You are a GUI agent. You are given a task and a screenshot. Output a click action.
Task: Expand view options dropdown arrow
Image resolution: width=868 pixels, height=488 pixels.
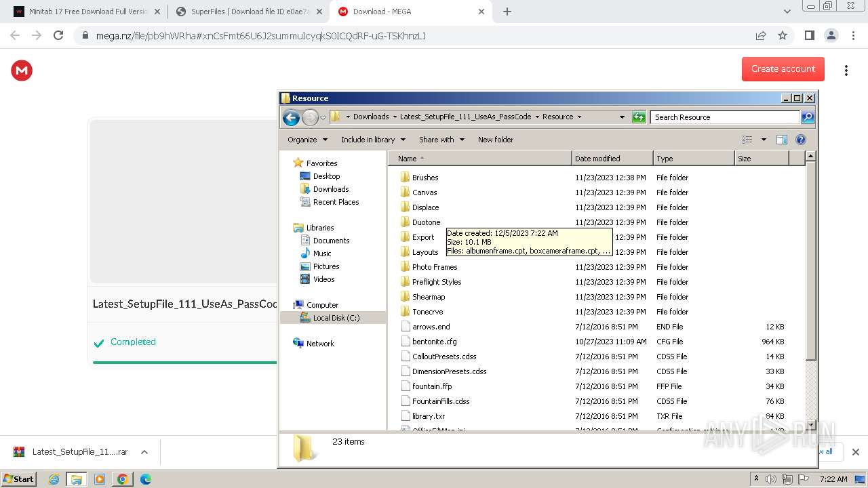click(763, 140)
